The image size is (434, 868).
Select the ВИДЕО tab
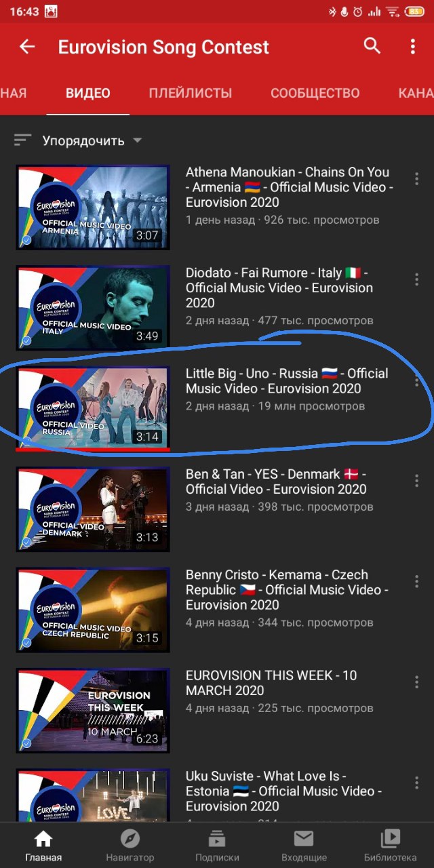tap(88, 93)
